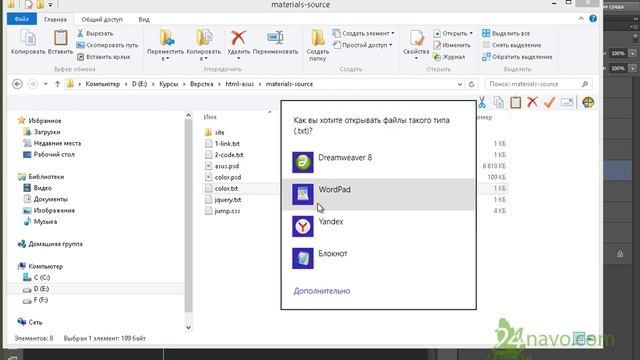The image size is (640, 360).
Task: Open Explorer help question mark icon
Action: 593,19
